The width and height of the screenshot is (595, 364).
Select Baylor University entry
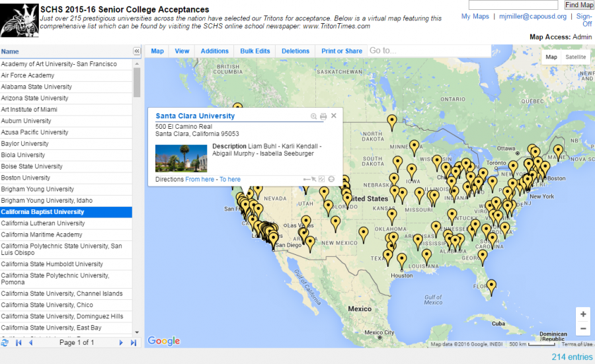coord(66,144)
